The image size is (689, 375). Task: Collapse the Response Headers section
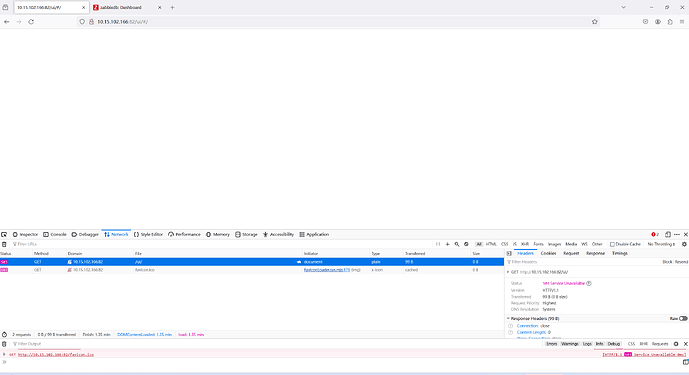[x=508, y=318]
